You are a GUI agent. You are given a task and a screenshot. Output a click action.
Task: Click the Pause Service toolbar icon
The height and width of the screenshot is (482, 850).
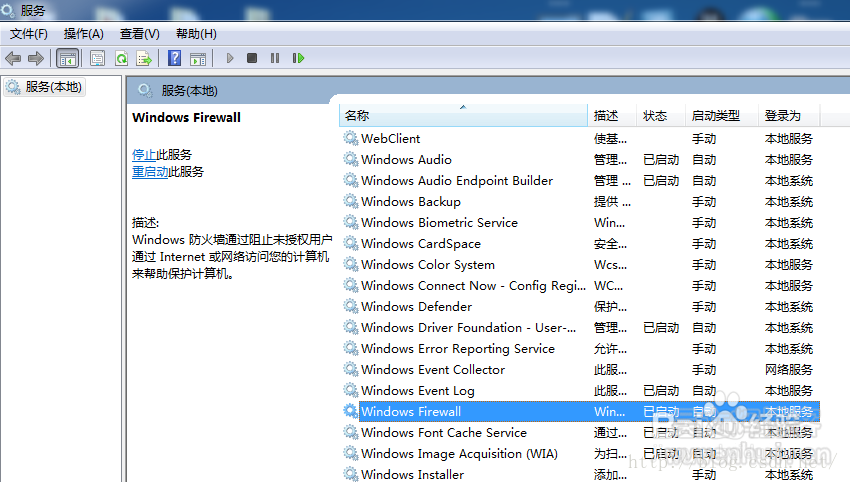[275, 58]
